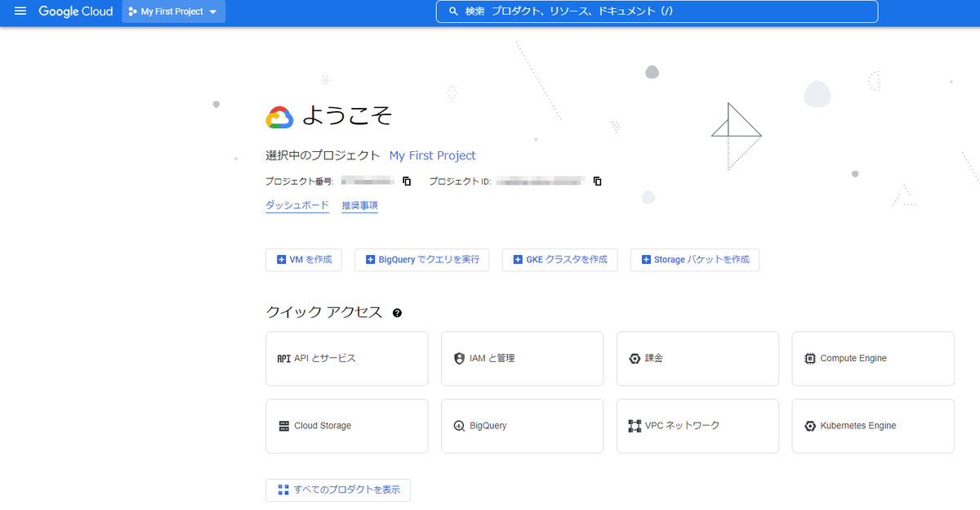Open the API とサービス card
This screenshot has width=980, height=510.
(347, 358)
